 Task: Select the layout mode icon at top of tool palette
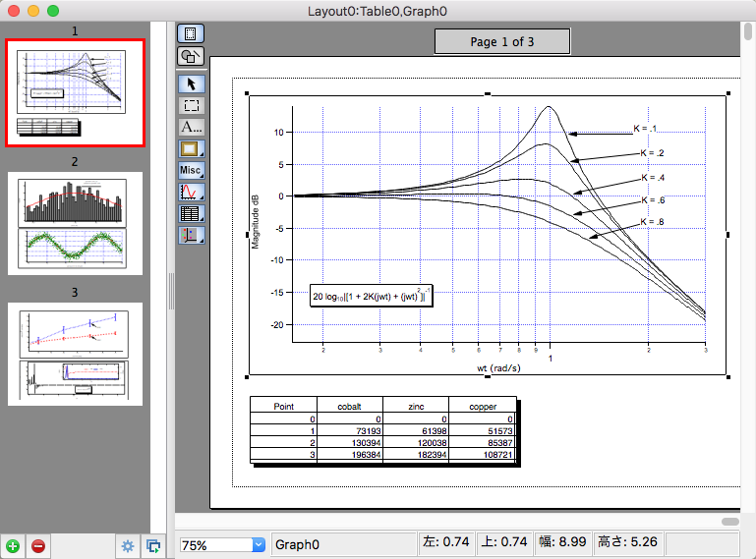point(191,33)
